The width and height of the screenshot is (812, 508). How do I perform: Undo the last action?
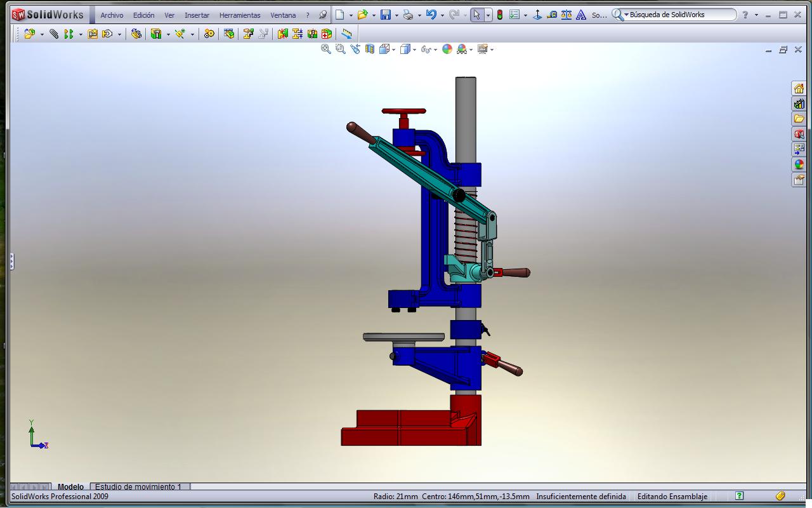[x=431, y=15]
